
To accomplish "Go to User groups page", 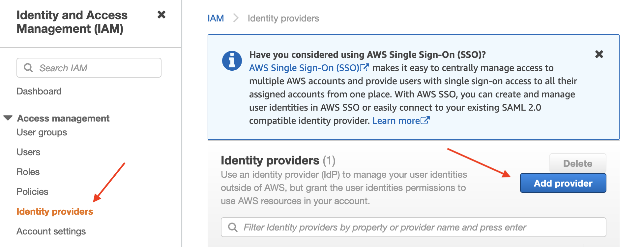I will click(42, 132).
